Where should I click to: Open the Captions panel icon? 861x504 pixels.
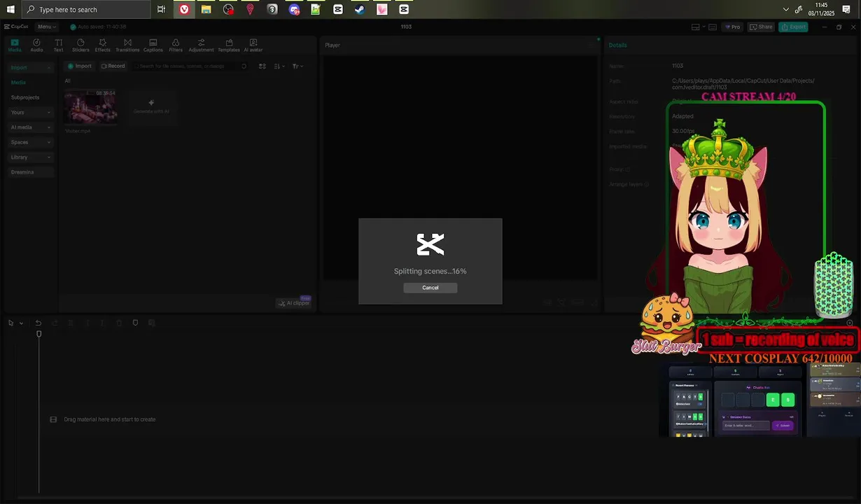tap(153, 45)
